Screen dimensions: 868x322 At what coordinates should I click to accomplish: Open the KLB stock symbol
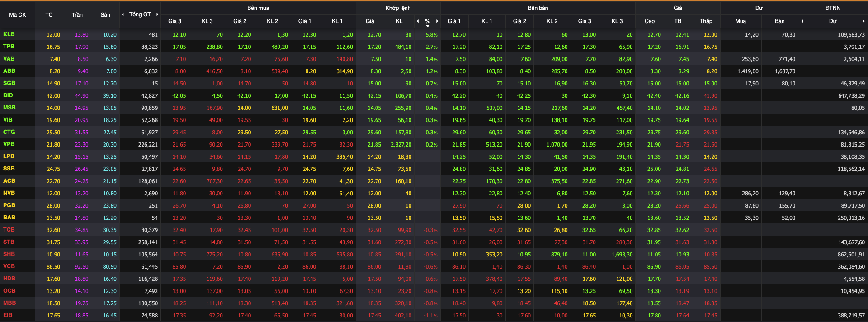[x=9, y=34]
